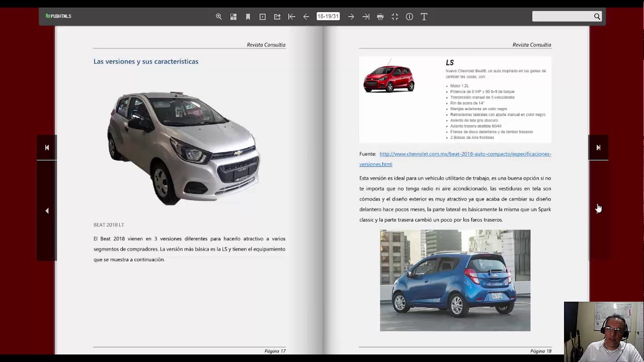Click paragraph starting 'Esta versión es ideal'
This screenshot has height=362, width=644.
tap(455, 199)
